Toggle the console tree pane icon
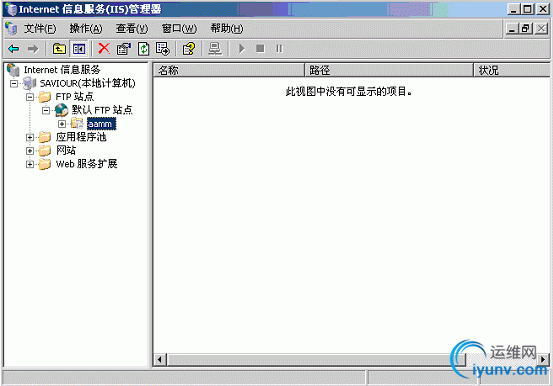The image size is (553, 386). 79,49
